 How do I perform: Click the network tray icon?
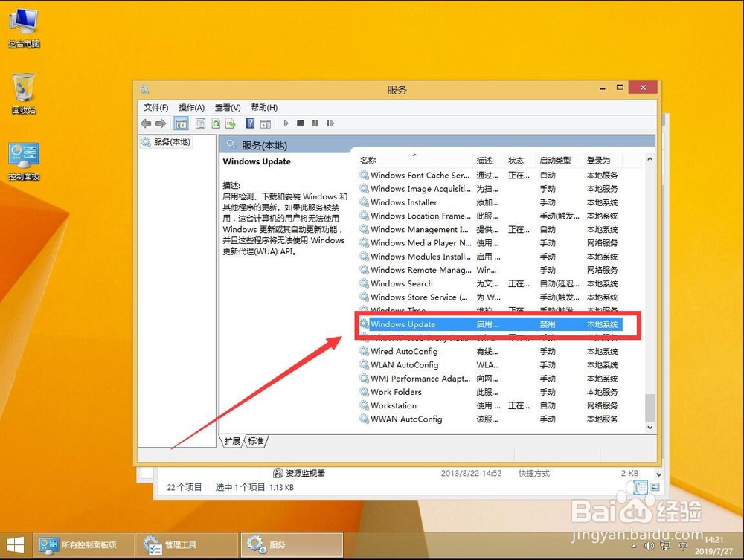point(665,547)
